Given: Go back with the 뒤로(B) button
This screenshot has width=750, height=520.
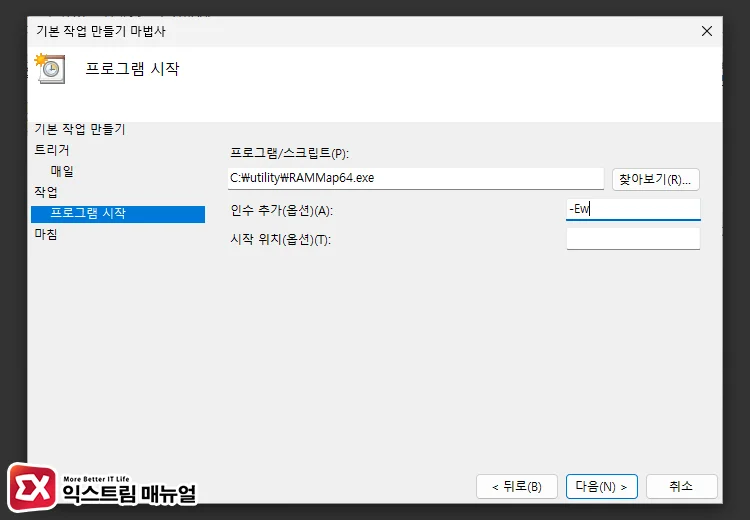Looking at the screenshot, I should (x=517, y=487).
